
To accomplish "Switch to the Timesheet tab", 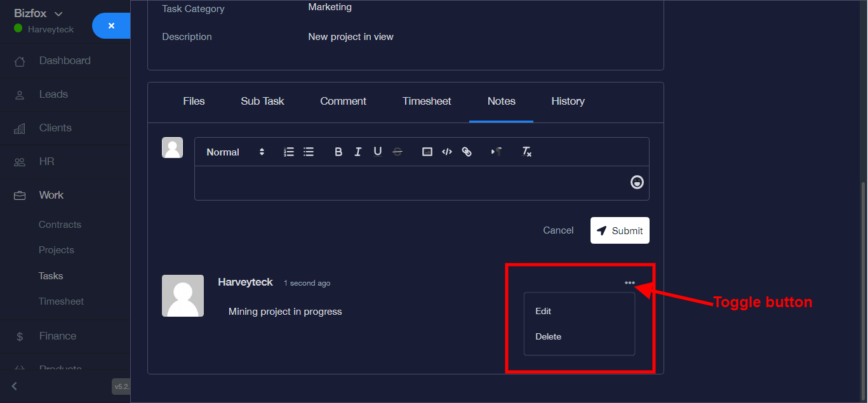I will tap(427, 101).
